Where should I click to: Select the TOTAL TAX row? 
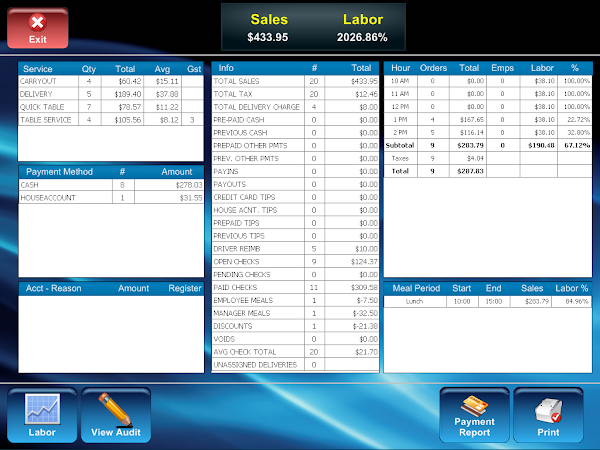click(295, 94)
